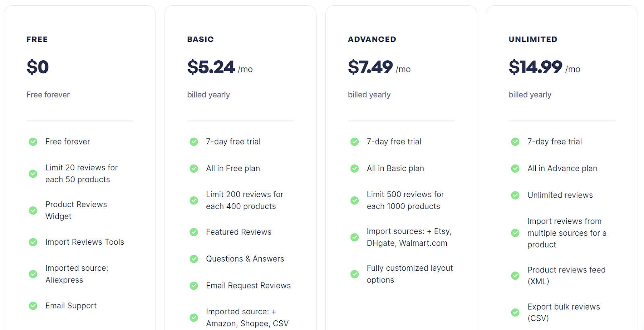Screen dimensions: 644x330
Task: Click the check icon next to Unlimited reviews
Action: [x=515, y=195]
